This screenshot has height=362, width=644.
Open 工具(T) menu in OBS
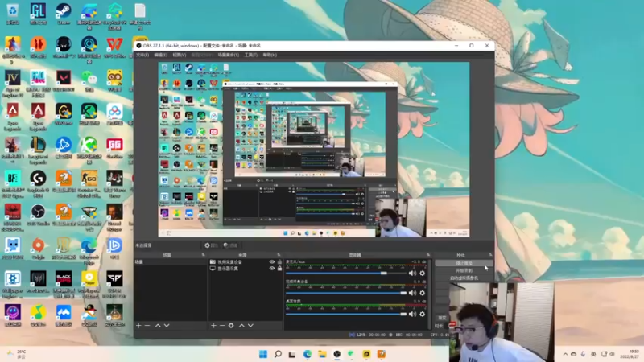pyautogui.click(x=250, y=55)
